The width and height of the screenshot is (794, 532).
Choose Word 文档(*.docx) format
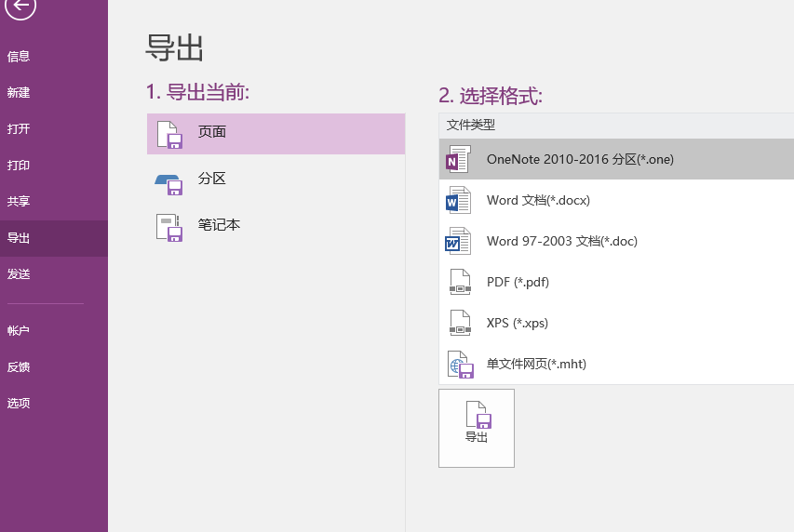pos(616,200)
